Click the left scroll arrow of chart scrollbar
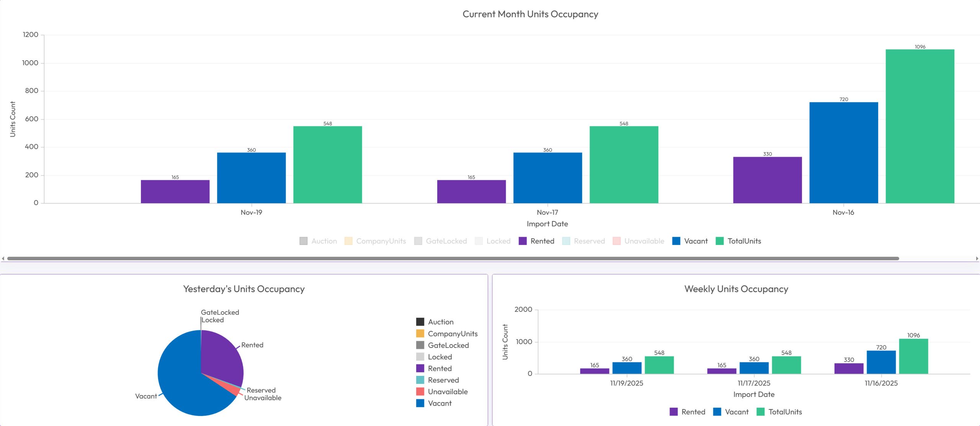 (3, 259)
